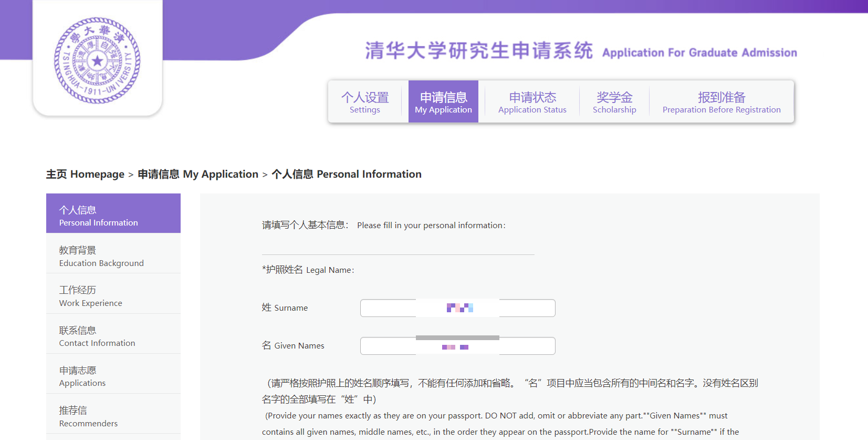Screen dimensions: 868x440
Task: Click the Homepage breadcrumb link
Action: click(x=85, y=174)
